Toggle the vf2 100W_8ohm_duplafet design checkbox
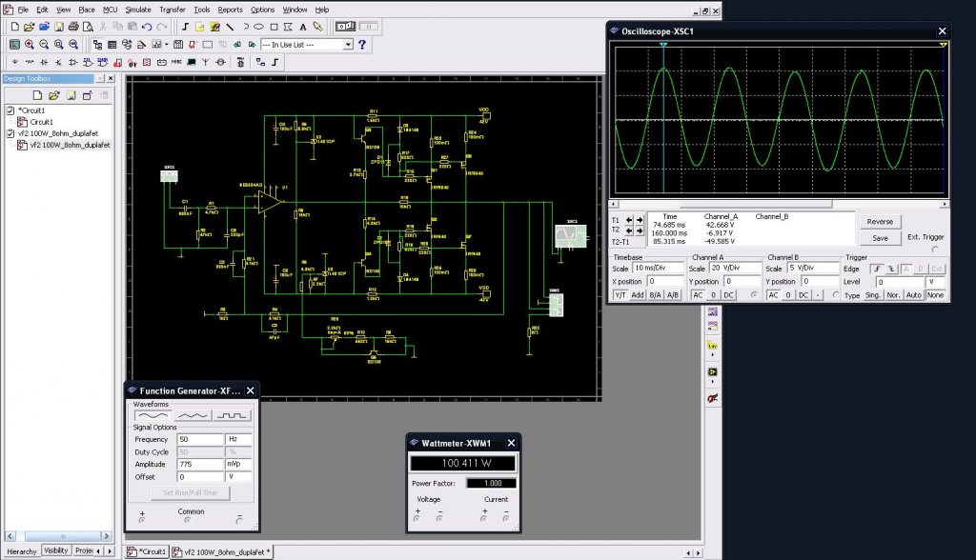Image resolution: width=976 pixels, height=560 pixels. 10,134
